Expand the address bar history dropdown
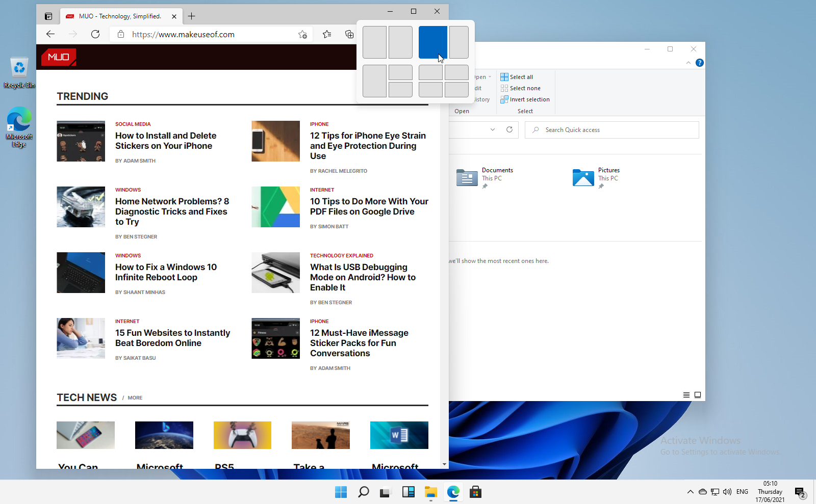The width and height of the screenshot is (816, 504). point(493,129)
